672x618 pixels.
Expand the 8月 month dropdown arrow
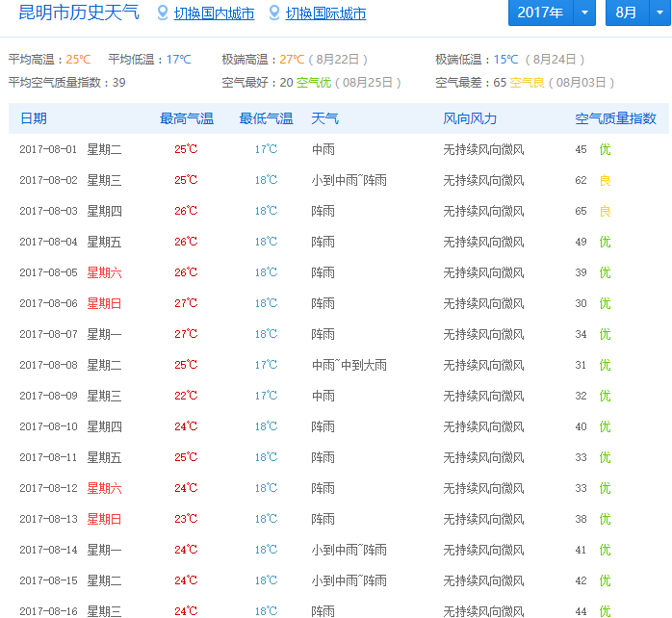pos(656,13)
